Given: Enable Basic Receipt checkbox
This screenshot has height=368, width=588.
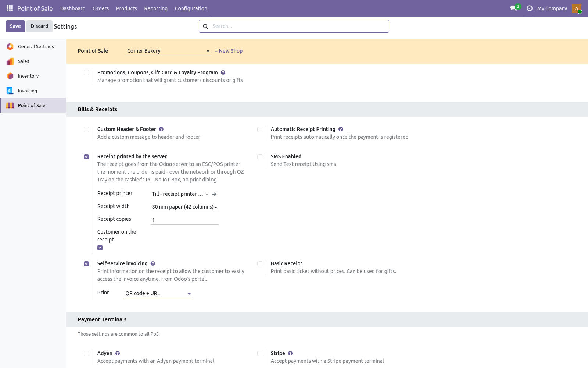Looking at the screenshot, I should 260,264.
